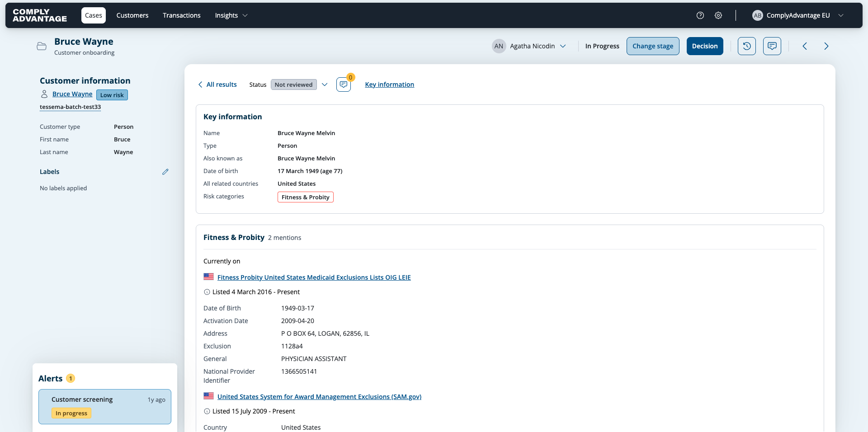Click info icon next to Listed 15 July 2009

click(207, 411)
